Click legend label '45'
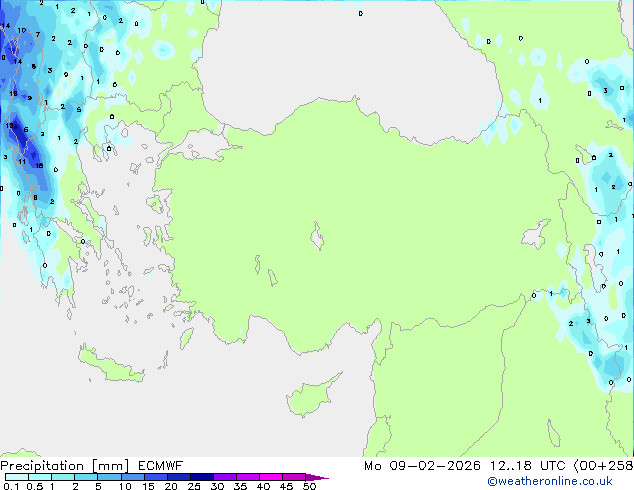This screenshot has width=634, height=490. pyautogui.click(x=286, y=486)
